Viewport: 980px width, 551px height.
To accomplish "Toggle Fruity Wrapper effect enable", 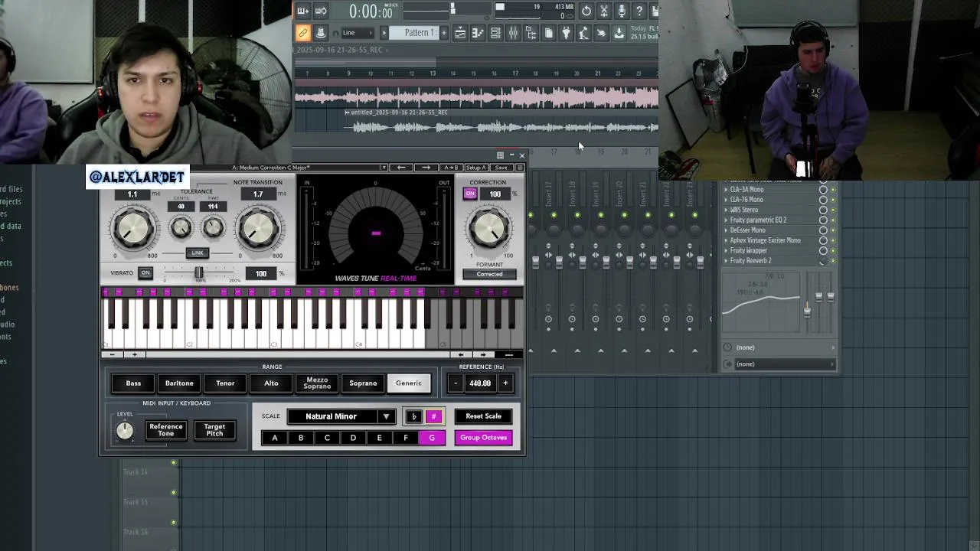I will [x=833, y=250].
